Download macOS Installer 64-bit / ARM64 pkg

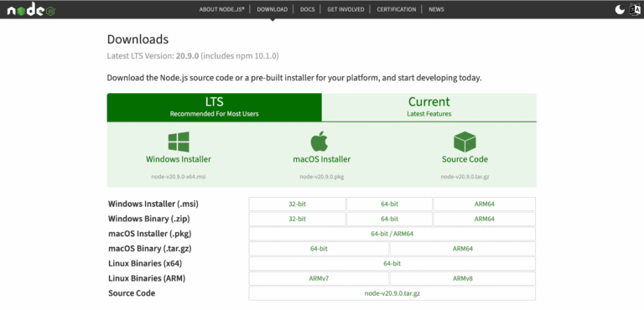[392, 234]
